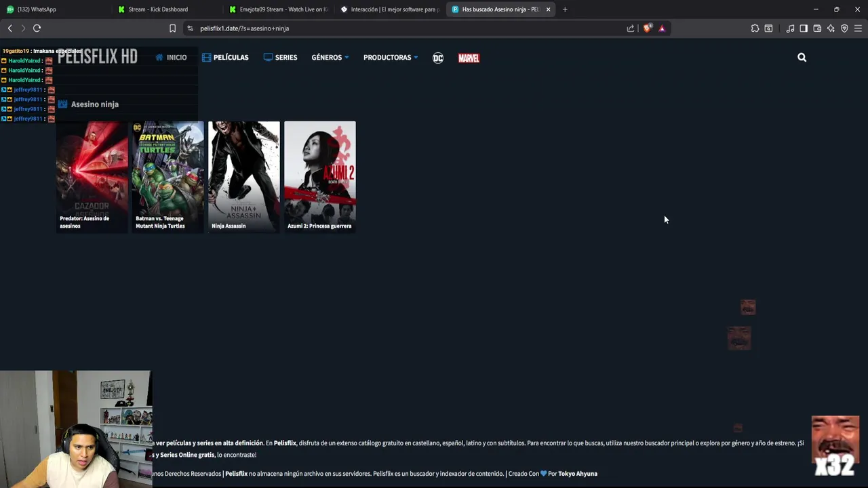This screenshot has height=488, width=868.
Task: Open Brave Shields lion icon
Action: click(x=647, y=28)
